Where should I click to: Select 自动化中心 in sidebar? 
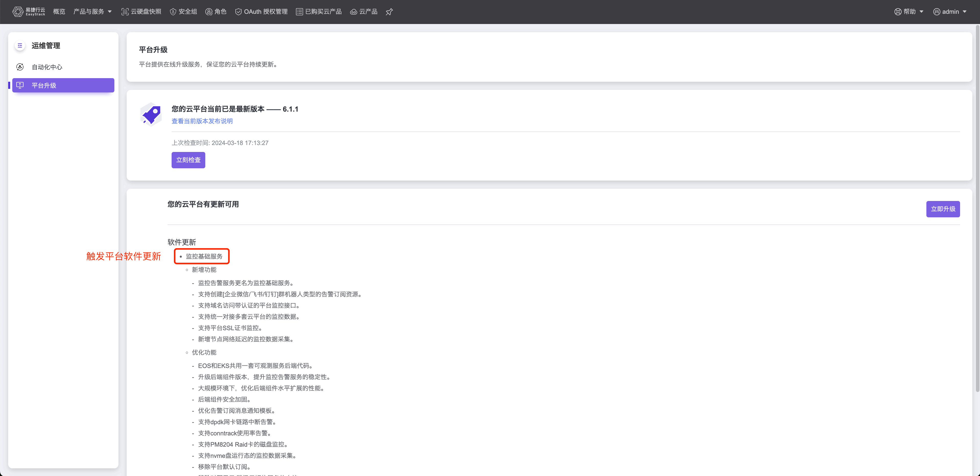point(47,67)
